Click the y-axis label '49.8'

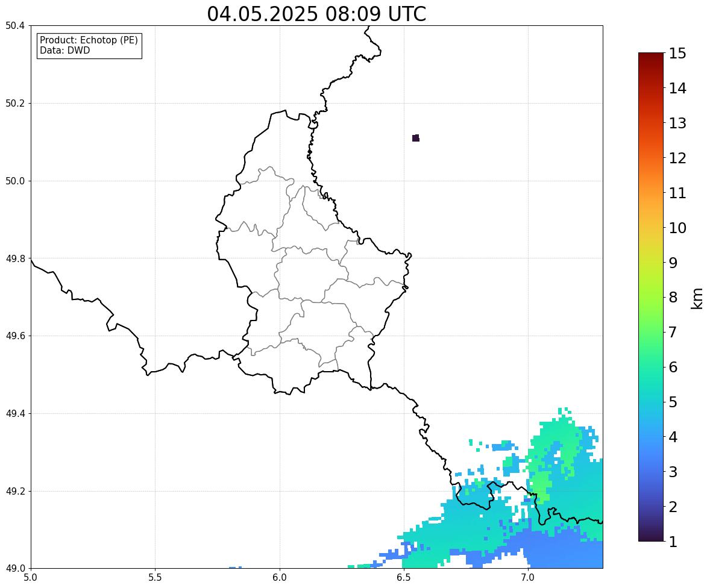(x=16, y=258)
